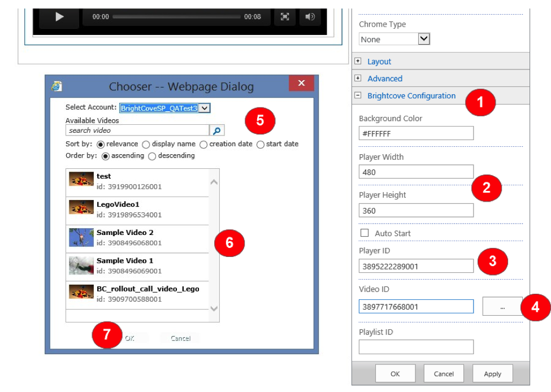
Task: Switch order to descending
Action: click(152, 156)
